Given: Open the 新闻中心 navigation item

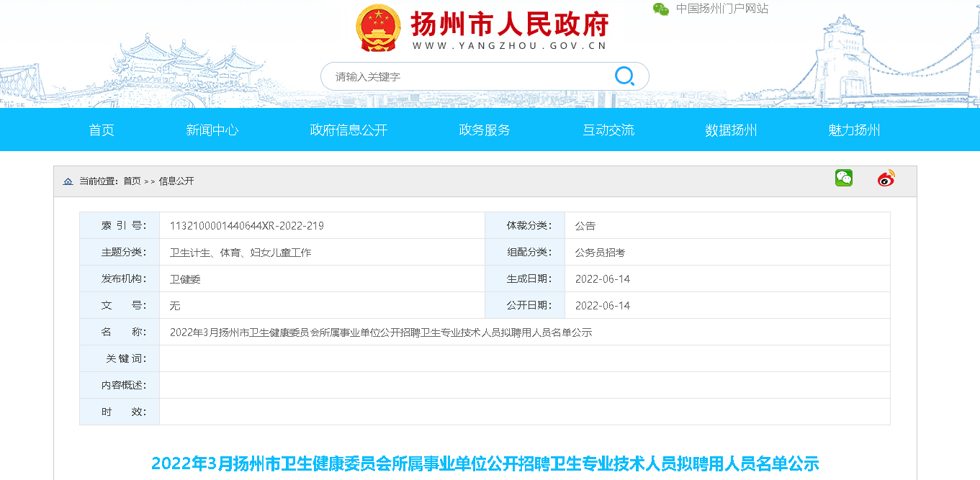Looking at the screenshot, I should (212, 130).
